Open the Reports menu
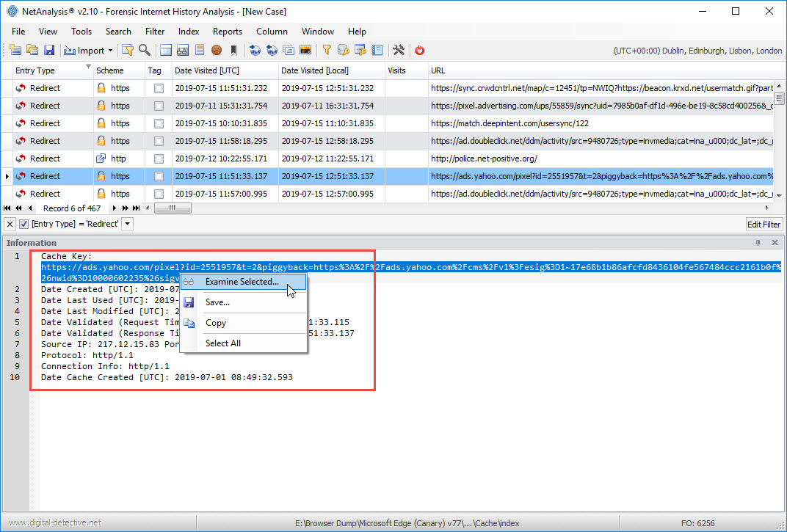The width and height of the screenshot is (787, 532). 228,31
